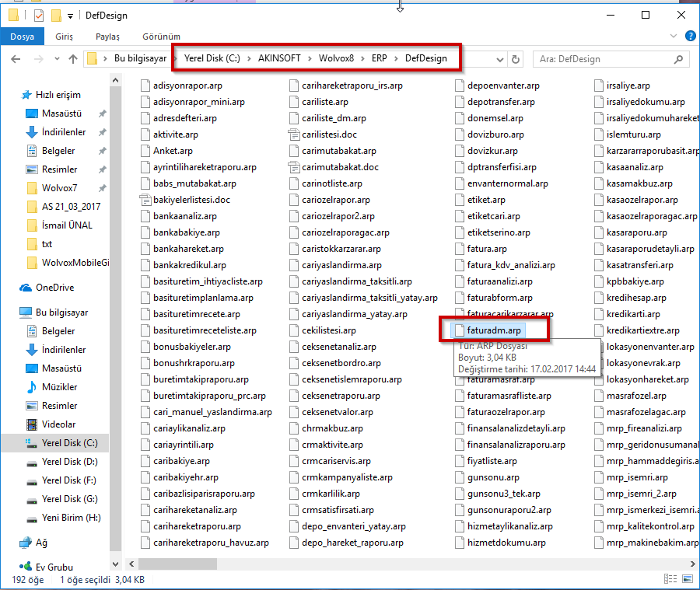
Task: Click the Properties checkmark icon in title bar
Action: 39,16
